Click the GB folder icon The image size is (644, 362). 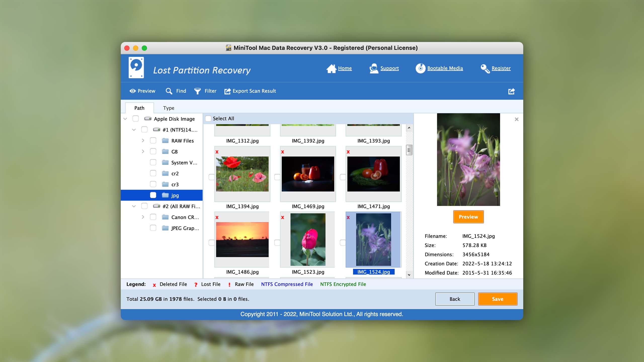pyautogui.click(x=165, y=152)
